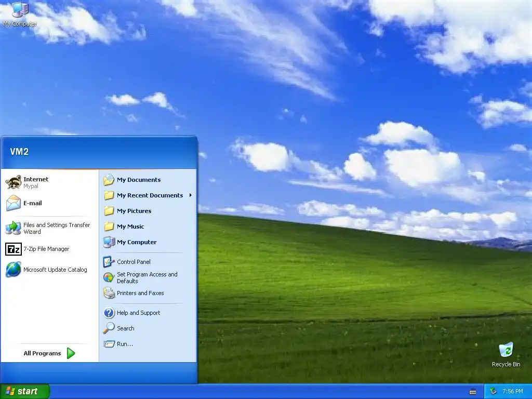Viewport: 532px width, 399px height.
Task: Open Set Program Access and Defaults
Action: [x=148, y=277]
